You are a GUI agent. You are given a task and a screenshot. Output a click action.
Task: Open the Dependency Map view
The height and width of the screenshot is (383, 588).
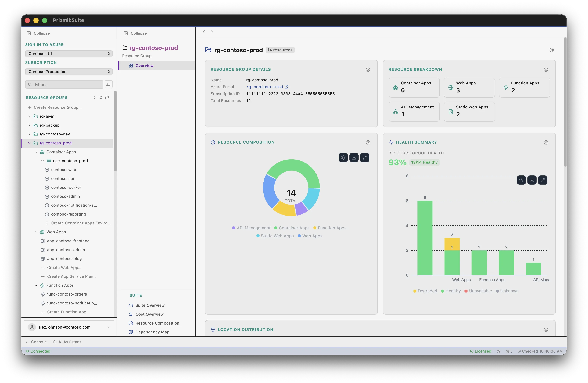(152, 332)
